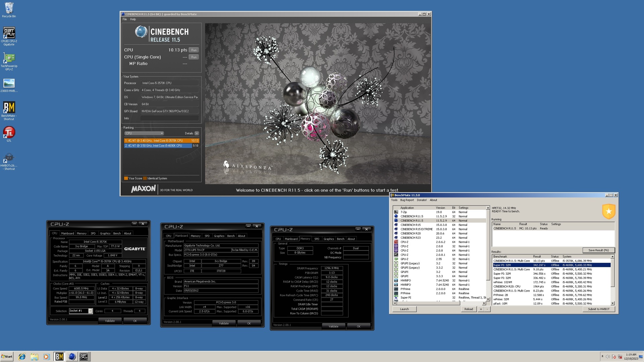Open BenchMate Shortcut desktop icon
Screen dimensions: 644x362
[x=9, y=111]
